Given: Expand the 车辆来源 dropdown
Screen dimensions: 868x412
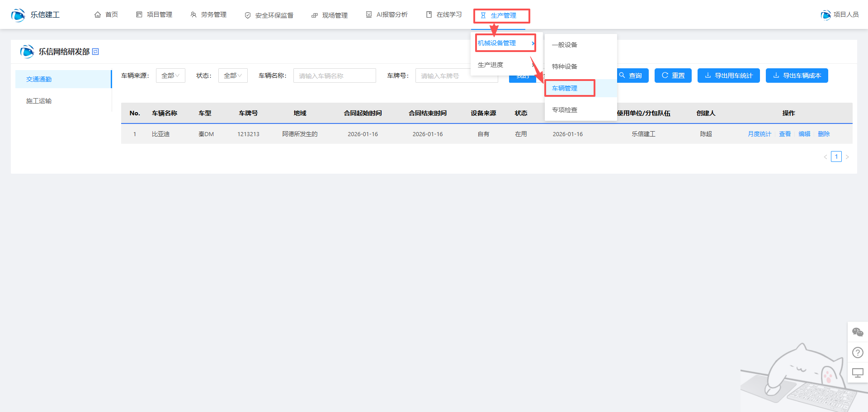Looking at the screenshot, I should (170, 76).
